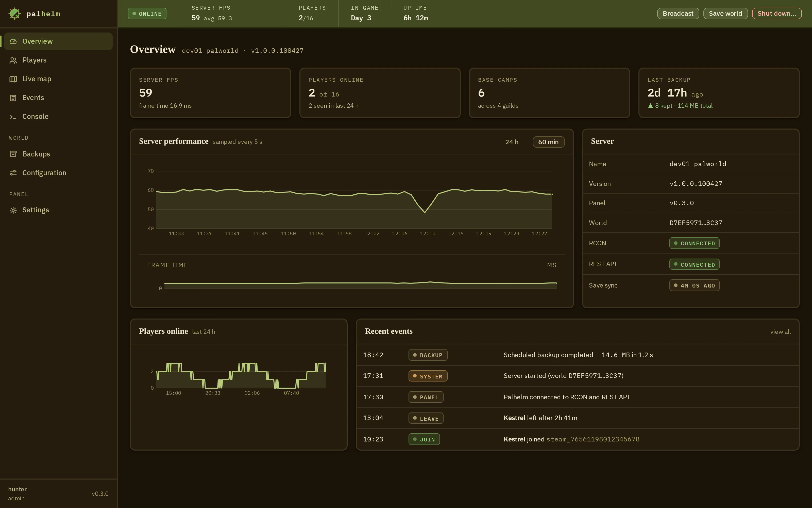Viewport: 812px width, 508px height.
Task: Click Panel value v0.3.0 in Server panel
Action: [682, 203]
